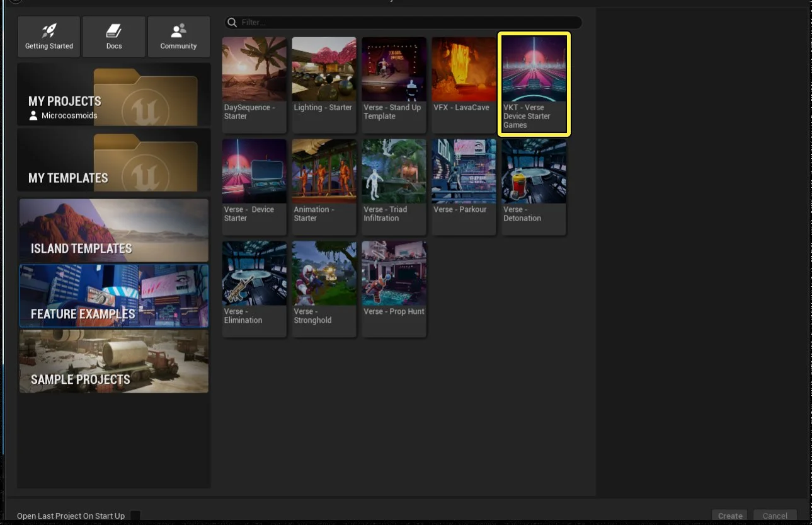
Task: Select the My Projects category
Action: 114,95
